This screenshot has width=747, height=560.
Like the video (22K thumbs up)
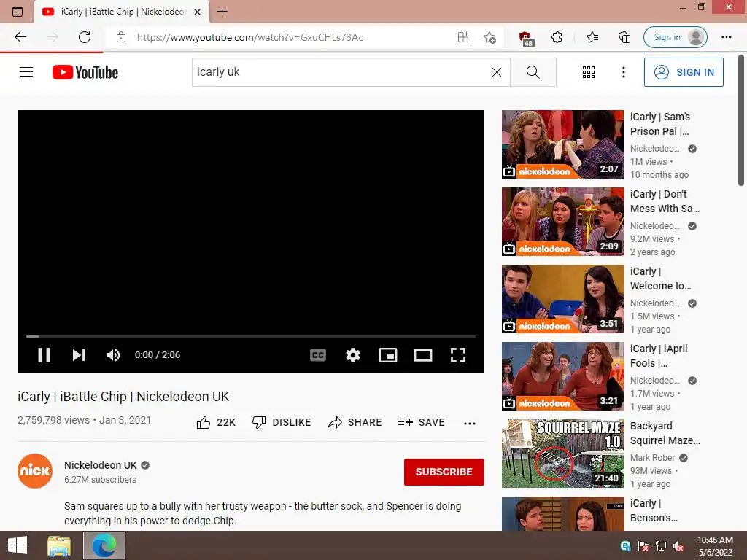point(216,422)
